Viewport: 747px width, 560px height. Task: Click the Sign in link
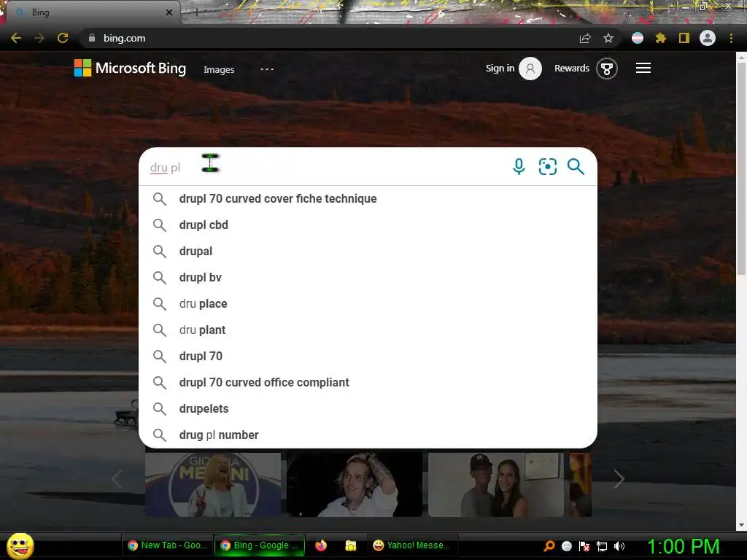pyautogui.click(x=500, y=68)
